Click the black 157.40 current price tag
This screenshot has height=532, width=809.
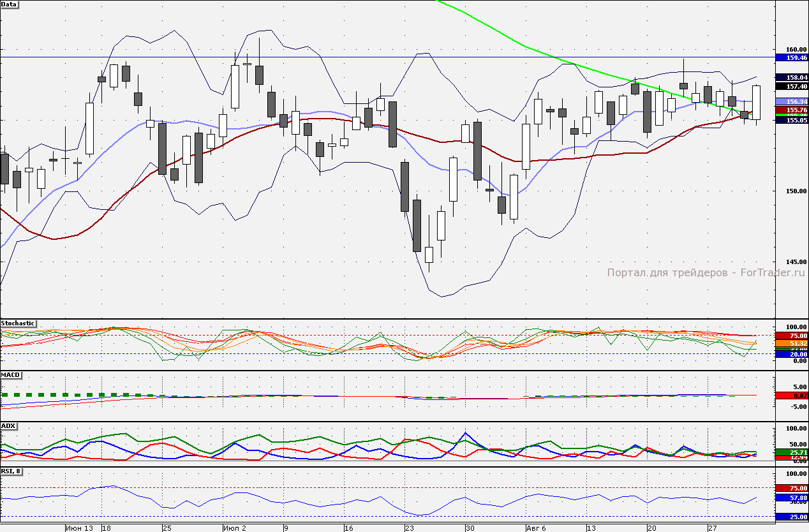[x=792, y=86]
